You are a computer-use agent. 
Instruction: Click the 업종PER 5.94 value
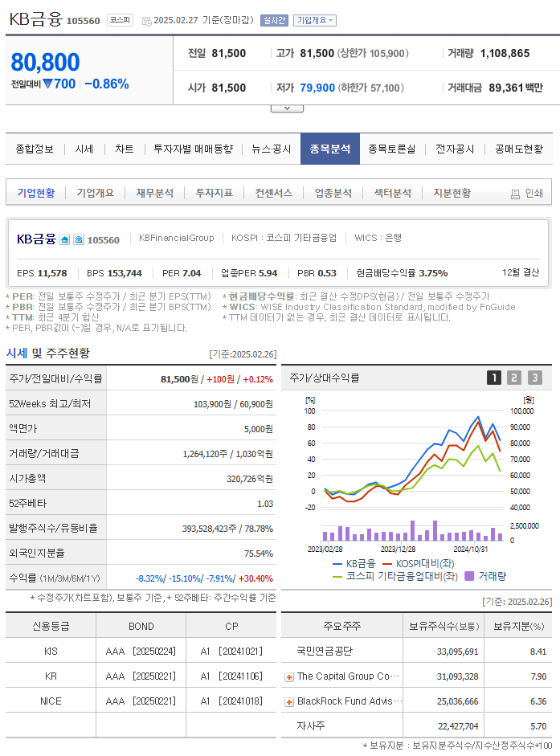click(x=268, y=273)
